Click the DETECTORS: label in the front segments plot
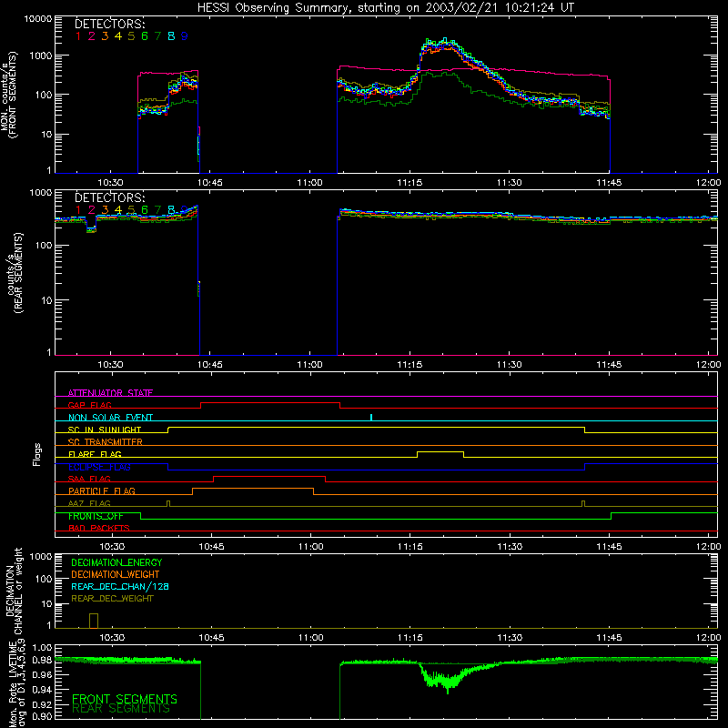The image size is (728, 728). [x=109, y=25]
